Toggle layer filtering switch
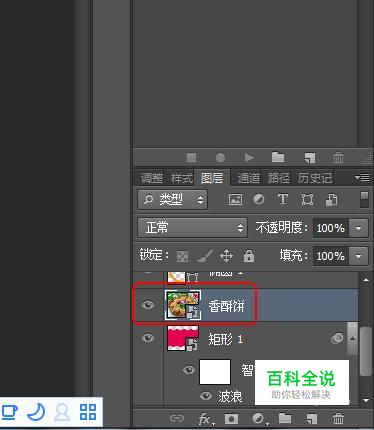 click(364, 199)
